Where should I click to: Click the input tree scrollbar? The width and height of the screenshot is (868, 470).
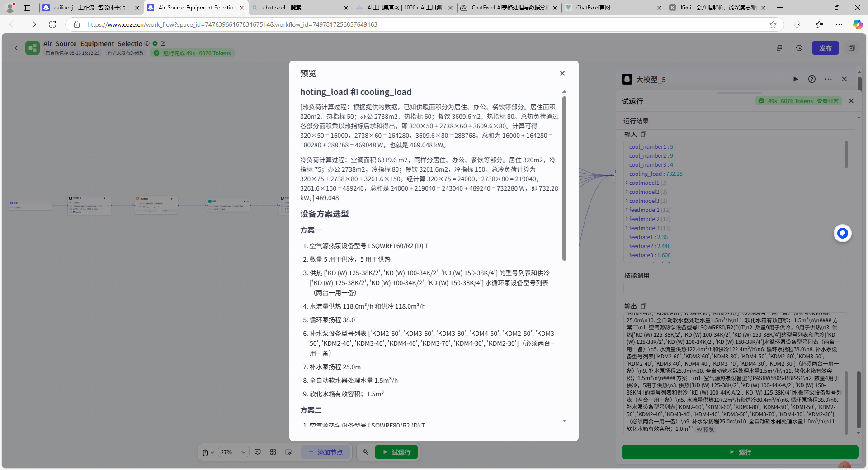tap(846, 155)
